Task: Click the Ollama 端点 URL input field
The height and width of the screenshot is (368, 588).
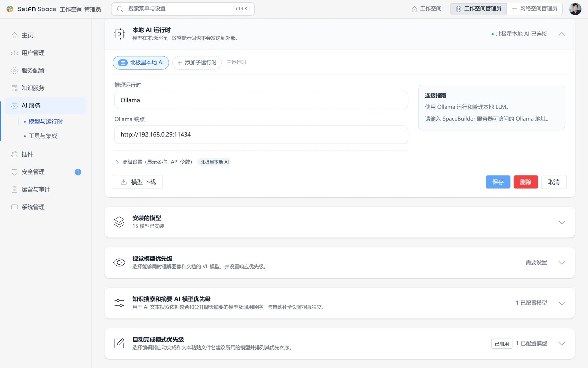Action: pyautogui.click(x=261, y=135)
